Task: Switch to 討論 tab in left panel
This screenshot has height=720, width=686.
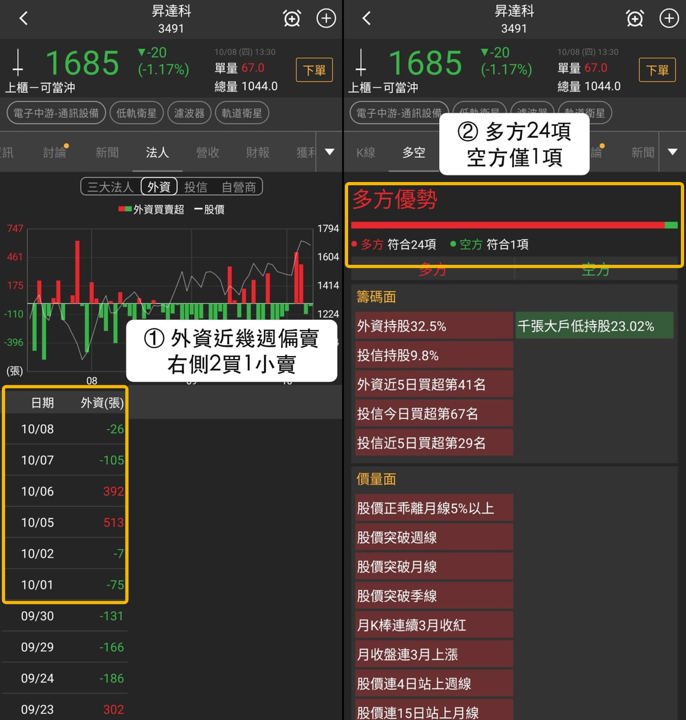Action: [x=54, y=152]
